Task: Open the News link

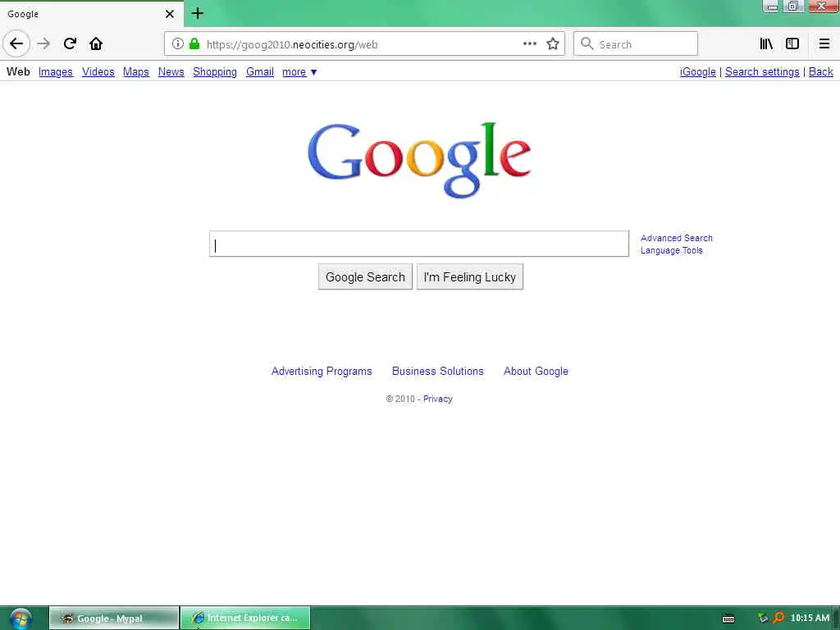Action: coord(171,72)
